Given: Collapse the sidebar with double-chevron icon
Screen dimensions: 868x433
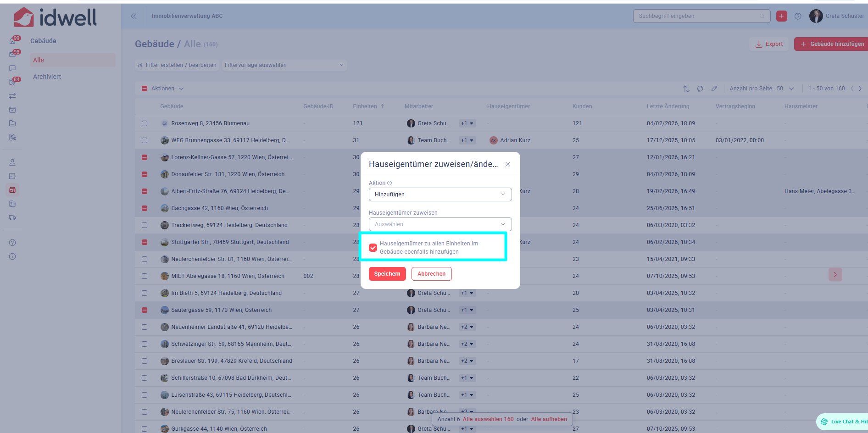Looking at the screenshot, I should 134,16.
